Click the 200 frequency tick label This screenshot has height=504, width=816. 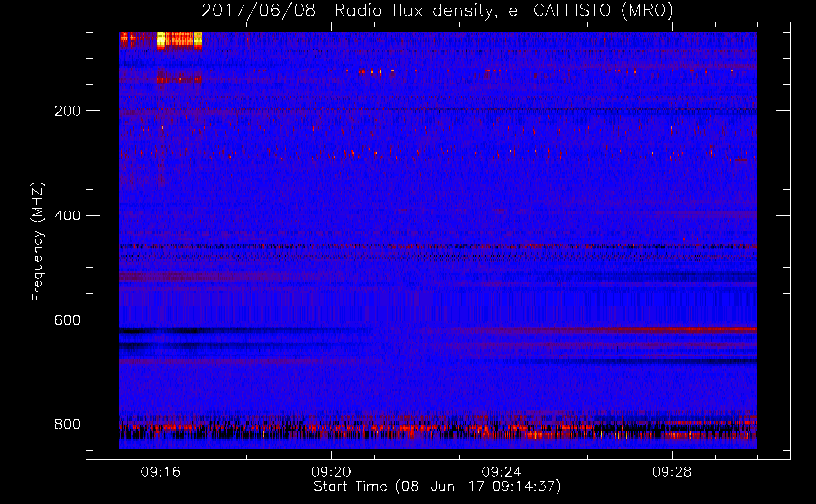67,111
